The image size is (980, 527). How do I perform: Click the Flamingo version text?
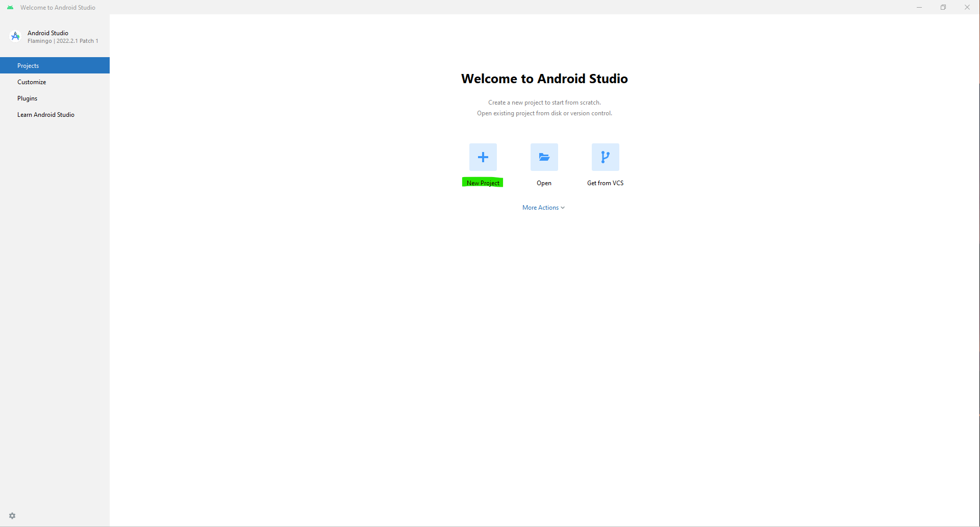[x=63, y=41]
